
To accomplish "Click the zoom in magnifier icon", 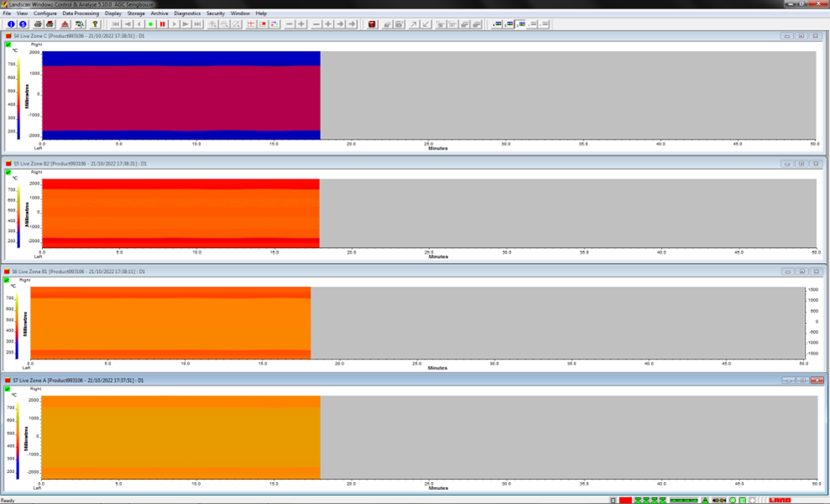I will [x=213, y=24].
